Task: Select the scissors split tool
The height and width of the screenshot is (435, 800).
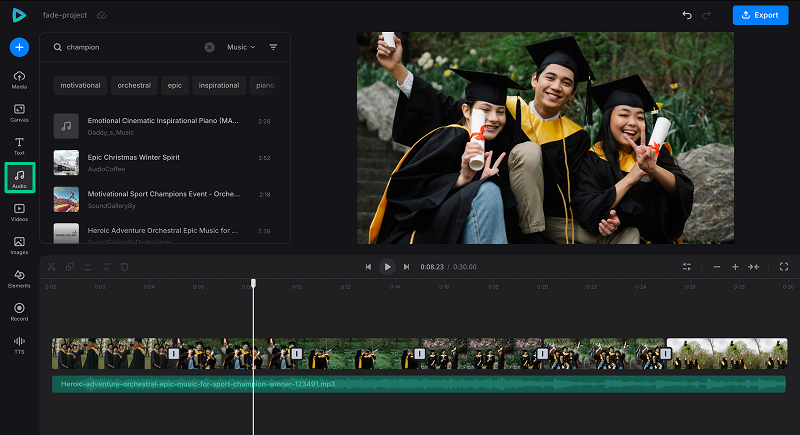Action: (x=51, y=267)
